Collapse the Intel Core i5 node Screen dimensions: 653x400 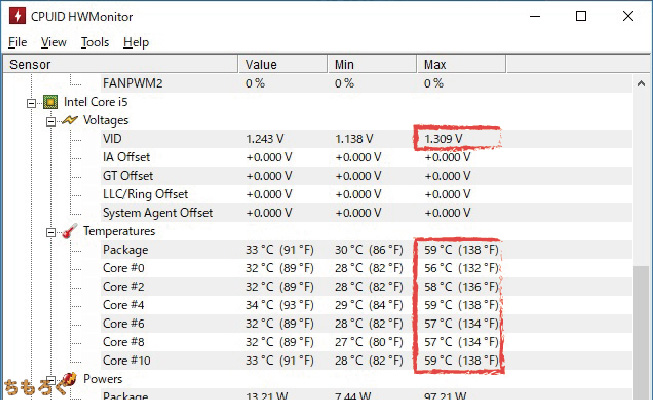click(x=31, y=103)
